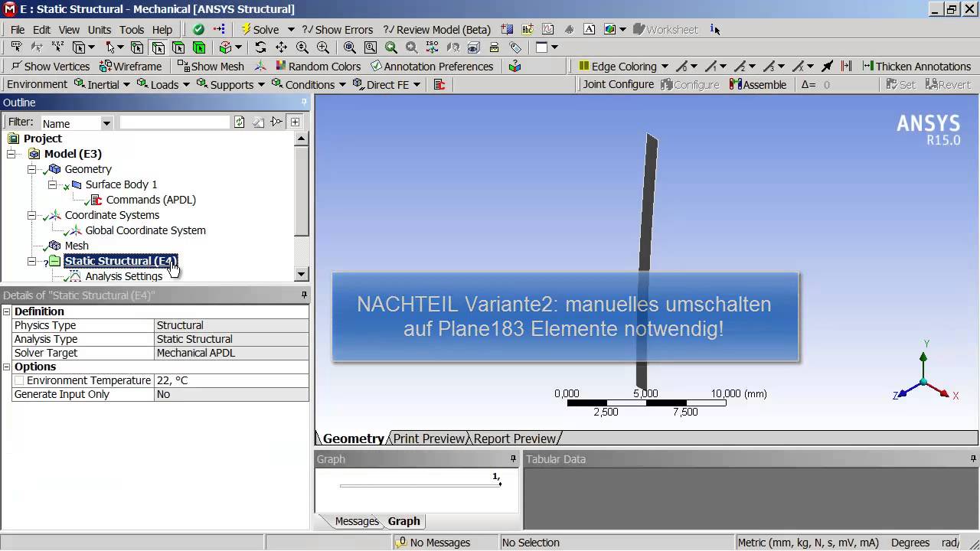The height and width of the screenshot is (551, 980).
Task: Select Global Coordinate System item
Action: [x=145, y=230]
